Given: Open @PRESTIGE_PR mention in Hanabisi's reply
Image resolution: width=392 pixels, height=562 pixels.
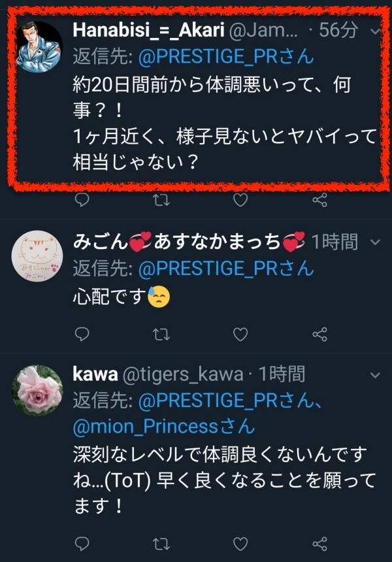Looking at the screenshot, I should (226, 57).
